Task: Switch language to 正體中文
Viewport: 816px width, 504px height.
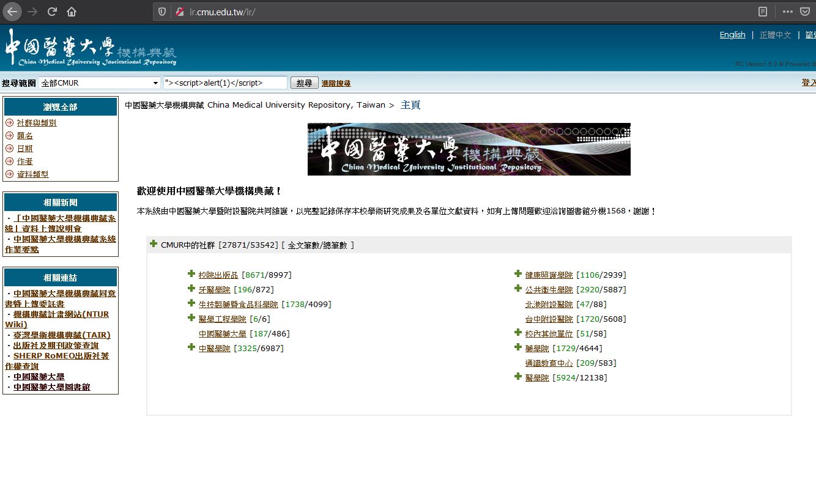Action: pyautogui.click(x=776, y=35)
